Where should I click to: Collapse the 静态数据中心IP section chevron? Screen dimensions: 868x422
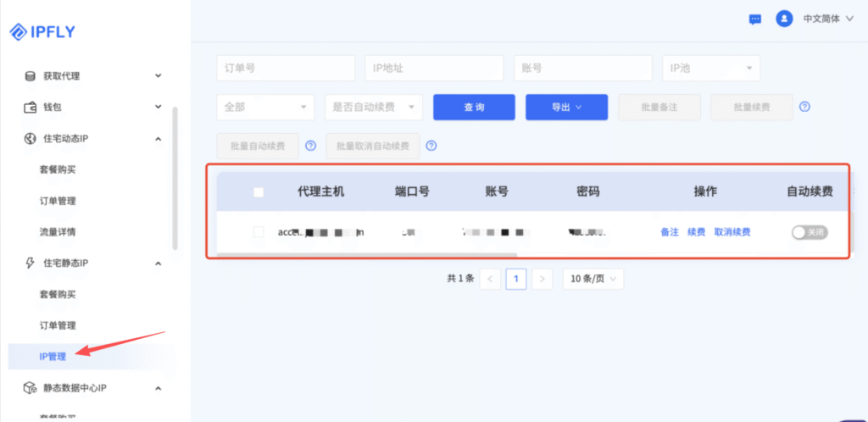(x=158, y=388)
